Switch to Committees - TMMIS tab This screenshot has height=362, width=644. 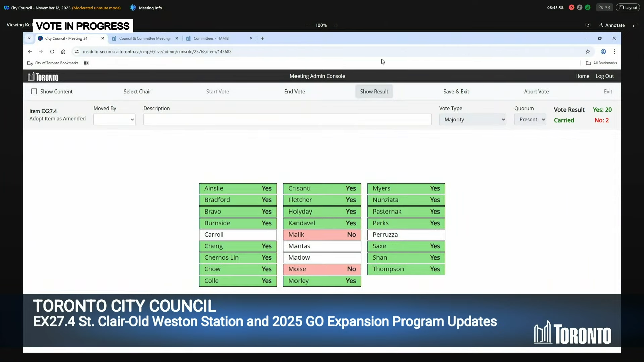pos(211,38)
